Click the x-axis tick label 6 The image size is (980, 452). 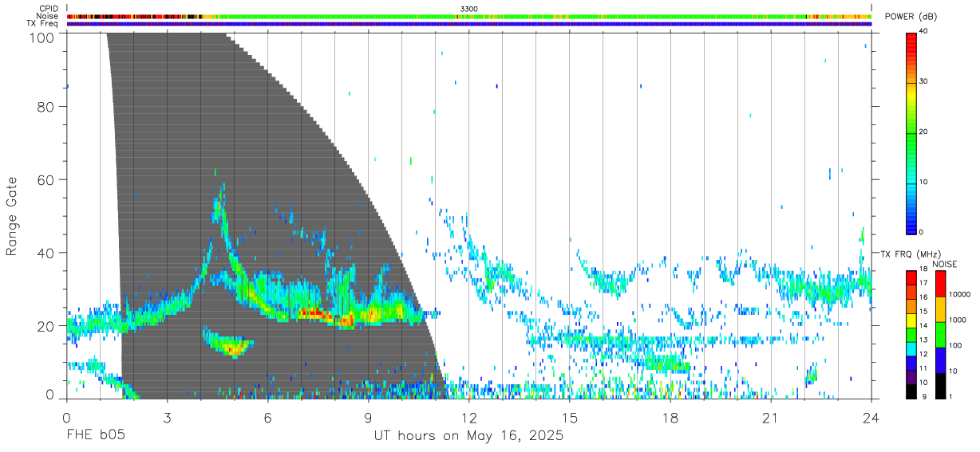(x=267, y=417)
